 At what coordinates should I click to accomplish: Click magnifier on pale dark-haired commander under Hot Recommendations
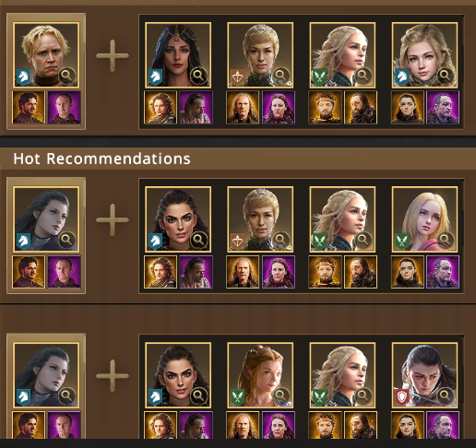point(66,240)
